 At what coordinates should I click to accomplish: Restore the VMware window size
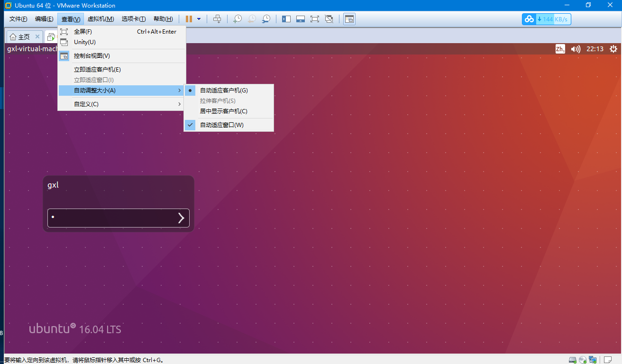coord(588,5)
